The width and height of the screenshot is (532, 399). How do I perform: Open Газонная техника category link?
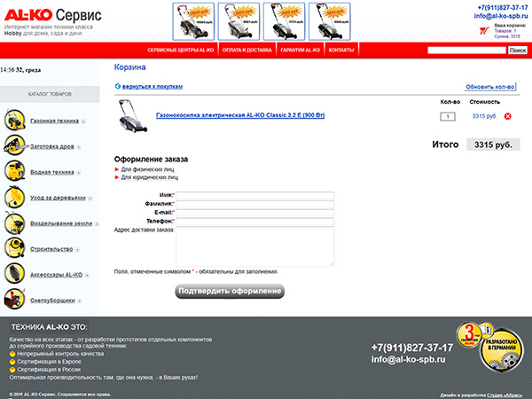[x=54, y=121]
